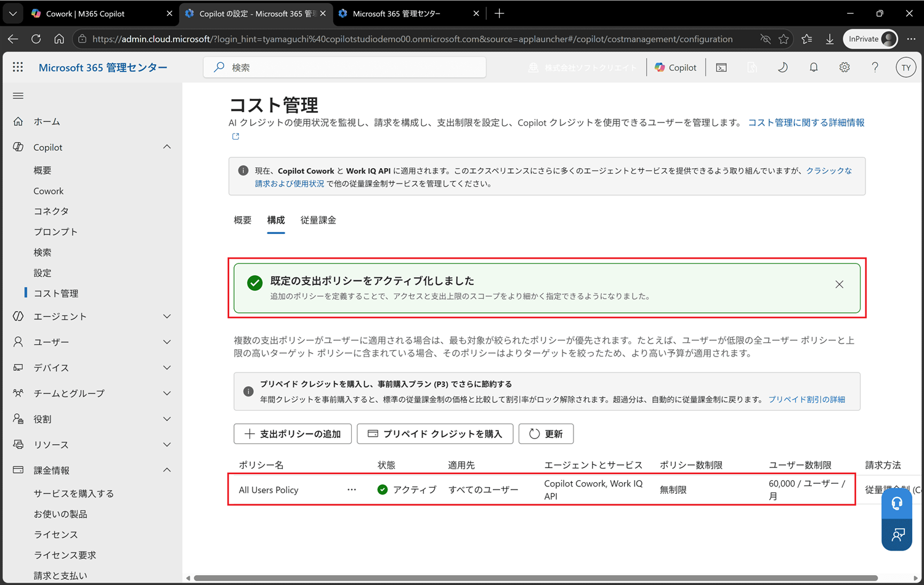The width and height of the screenshot is (924, 585).
Task: Click the ユーザー数制限 column header
Action: tap(800, 465)
